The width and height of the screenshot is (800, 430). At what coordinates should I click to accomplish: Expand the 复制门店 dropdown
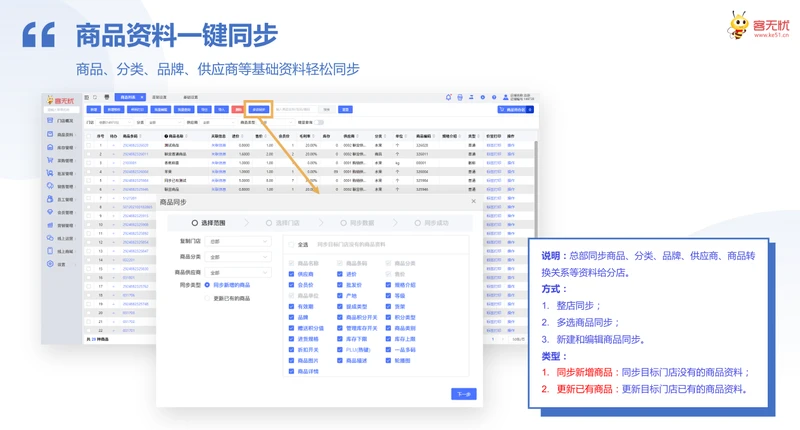(x=238, y=242)
